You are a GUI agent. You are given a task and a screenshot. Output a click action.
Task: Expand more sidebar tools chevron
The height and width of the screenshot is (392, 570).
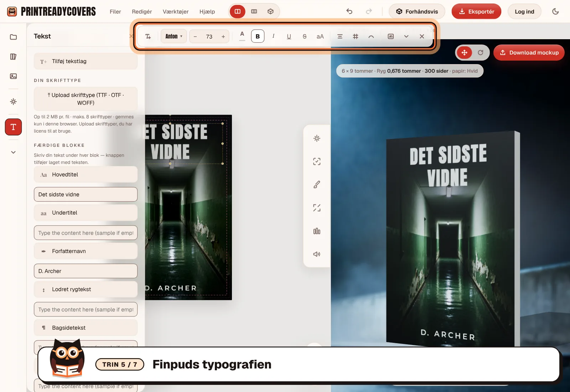click(x=13, y=152)
